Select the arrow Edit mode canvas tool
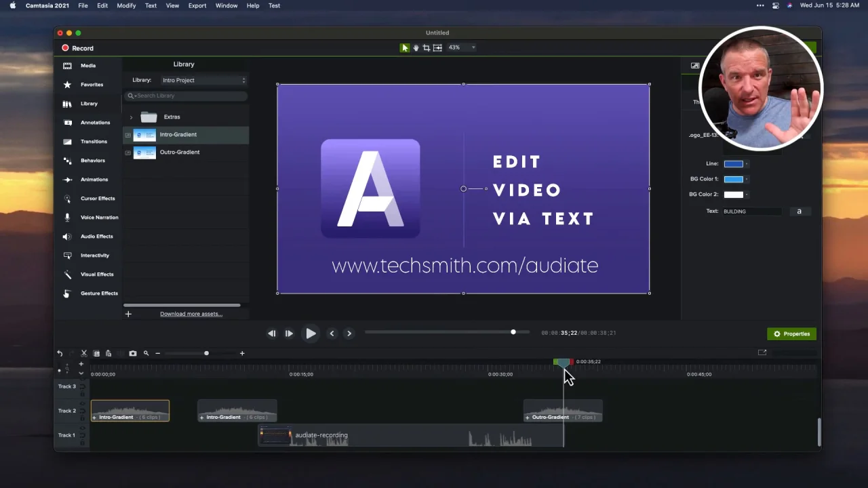This screenshot has height=488, width=868. click(x=405, y=47)
